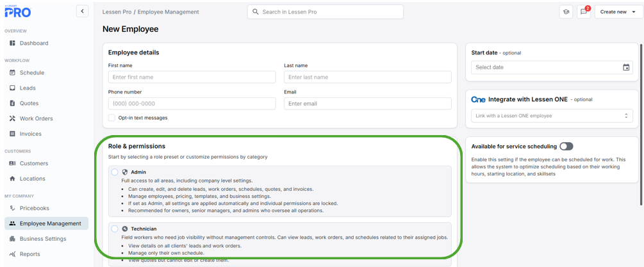Open the Create new dropdown

(x=618, y=12)
